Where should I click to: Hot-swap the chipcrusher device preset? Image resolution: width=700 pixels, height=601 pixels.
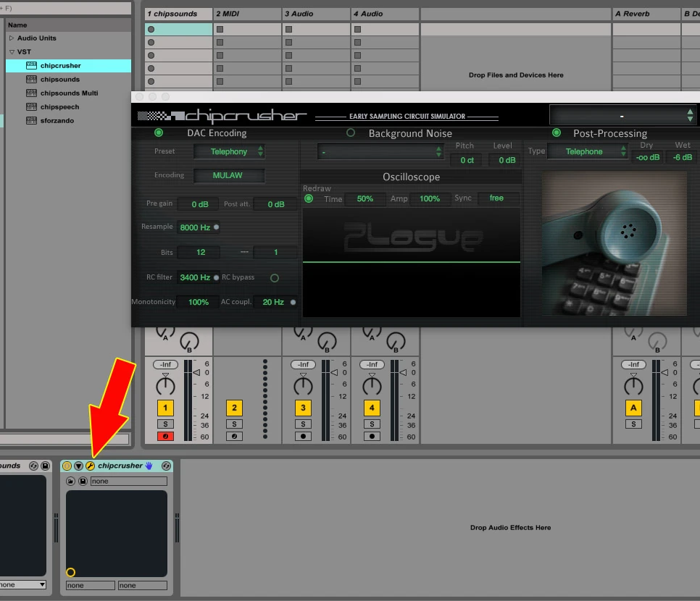[166, 466]
